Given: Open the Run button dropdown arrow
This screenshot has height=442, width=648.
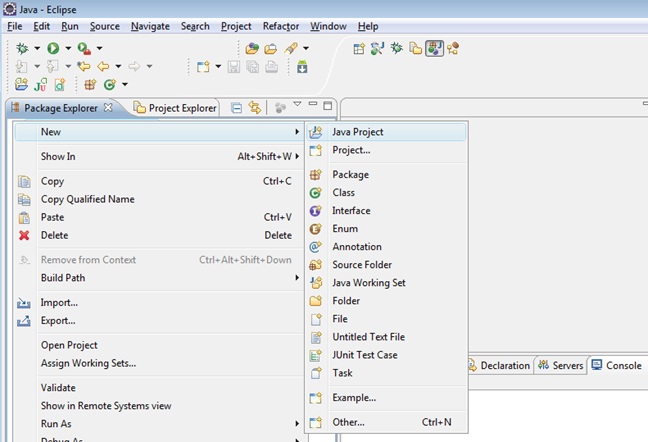Looking at the screenshot, I should [68, 48].
